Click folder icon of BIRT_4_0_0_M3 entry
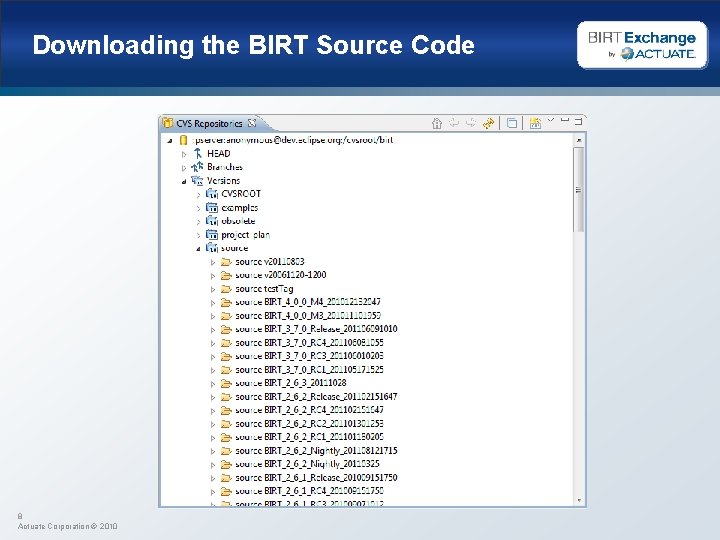The width and height of the screenshot is (720, 540). click(226, 316)
